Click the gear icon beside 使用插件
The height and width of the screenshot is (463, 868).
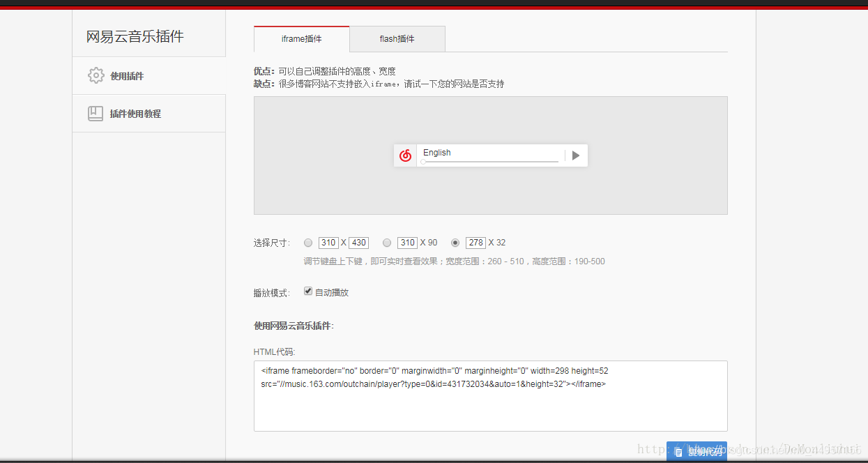96,75
